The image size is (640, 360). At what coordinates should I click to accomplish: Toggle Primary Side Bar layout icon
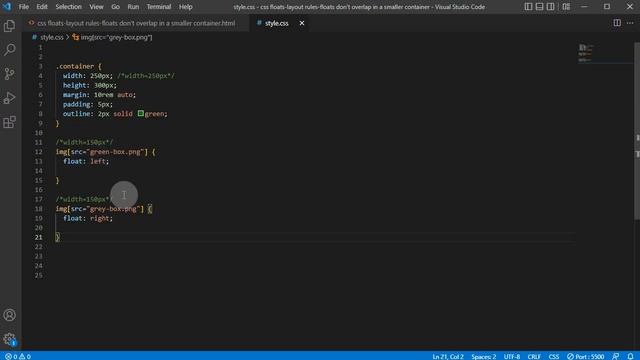[x=528, y=7]
